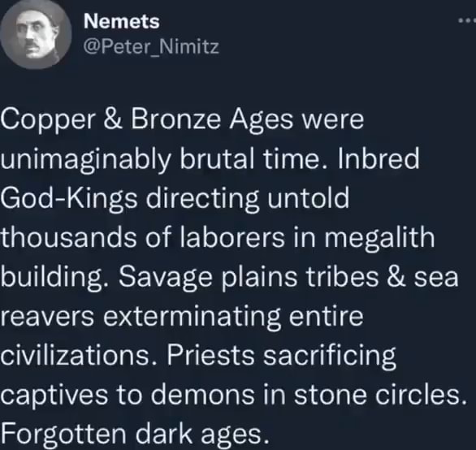
Task: Click the word 'megalith' in the tweet
Action: coord(379,239)
